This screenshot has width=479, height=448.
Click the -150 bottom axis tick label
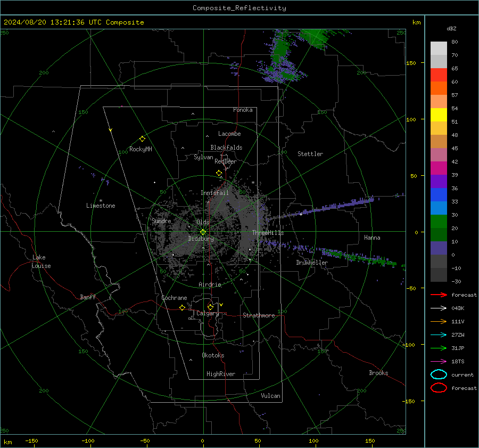(31, 441)
